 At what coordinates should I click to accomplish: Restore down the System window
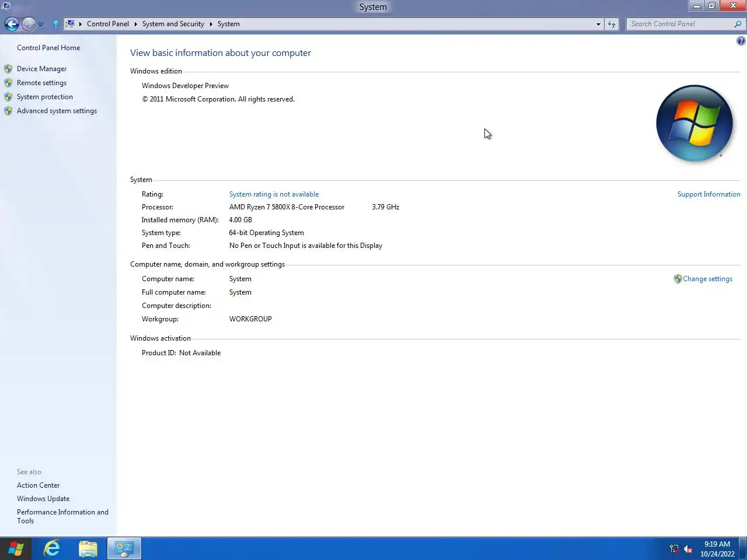[x=711, y=6]
